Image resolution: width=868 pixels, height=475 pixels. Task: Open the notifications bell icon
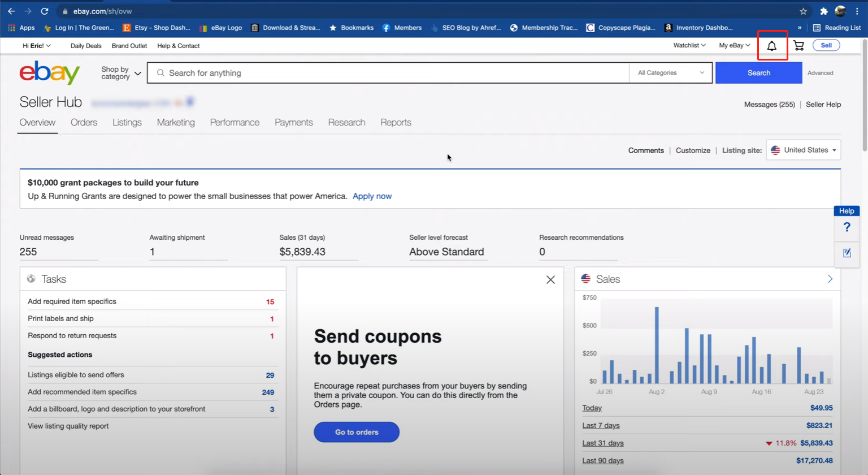click(771, 46)
